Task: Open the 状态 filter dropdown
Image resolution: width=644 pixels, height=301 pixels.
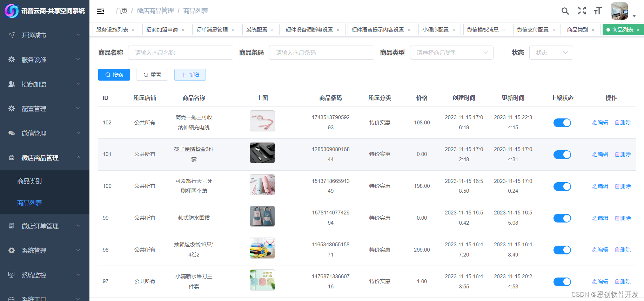Action: point(551,53)
